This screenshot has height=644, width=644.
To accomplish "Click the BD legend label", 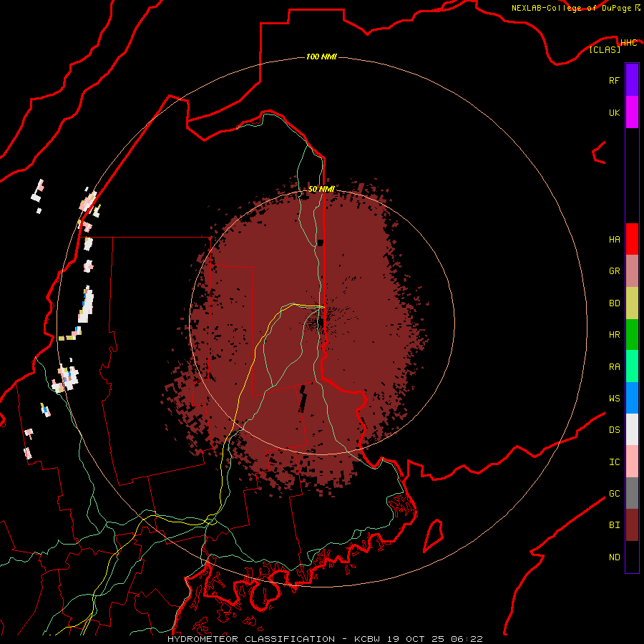I will pyautogui.click(x=614, y=303).
